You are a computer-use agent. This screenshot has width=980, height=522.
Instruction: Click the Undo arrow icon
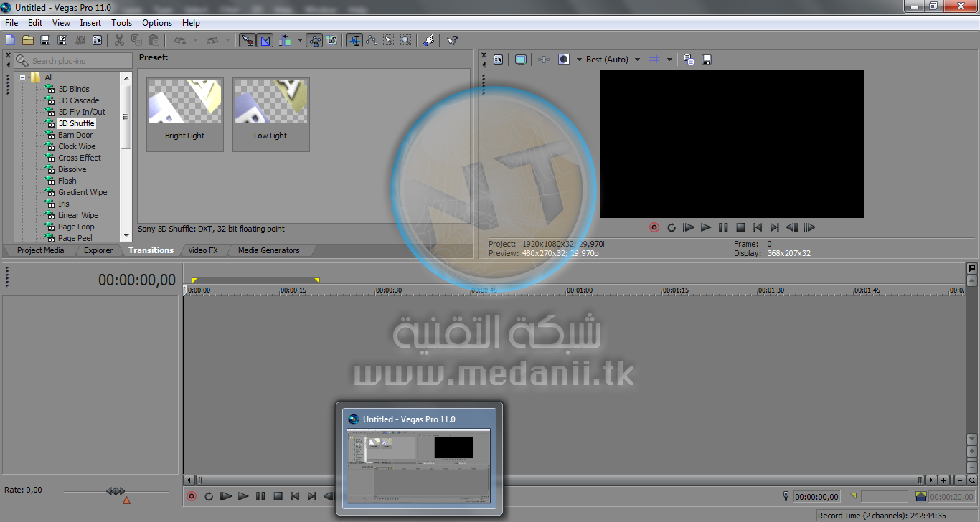(x=179, y=40)
